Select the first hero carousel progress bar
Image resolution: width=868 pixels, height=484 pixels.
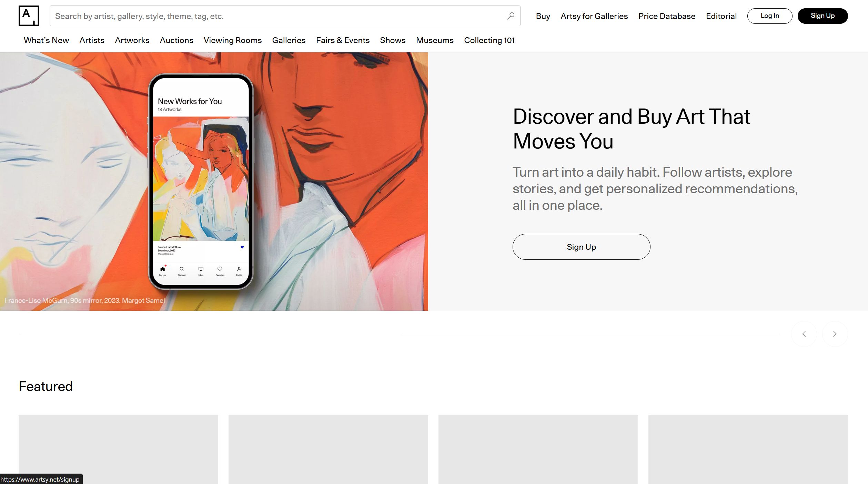[209, 334]
